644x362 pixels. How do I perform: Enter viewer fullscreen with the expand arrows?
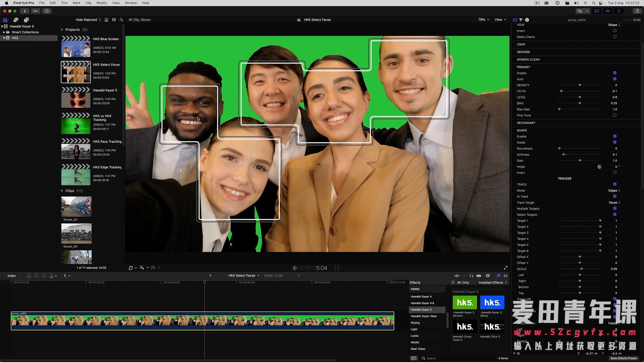pyautogui.click(x=505, y=268)
